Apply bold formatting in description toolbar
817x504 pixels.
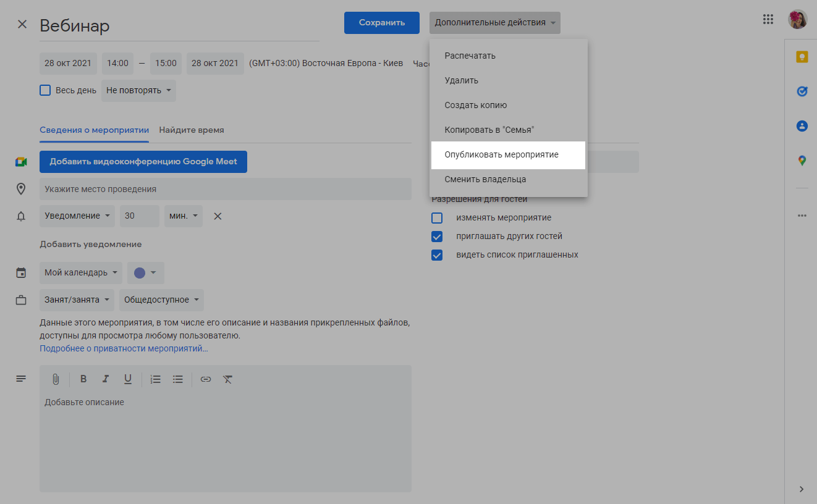[83, 379]
